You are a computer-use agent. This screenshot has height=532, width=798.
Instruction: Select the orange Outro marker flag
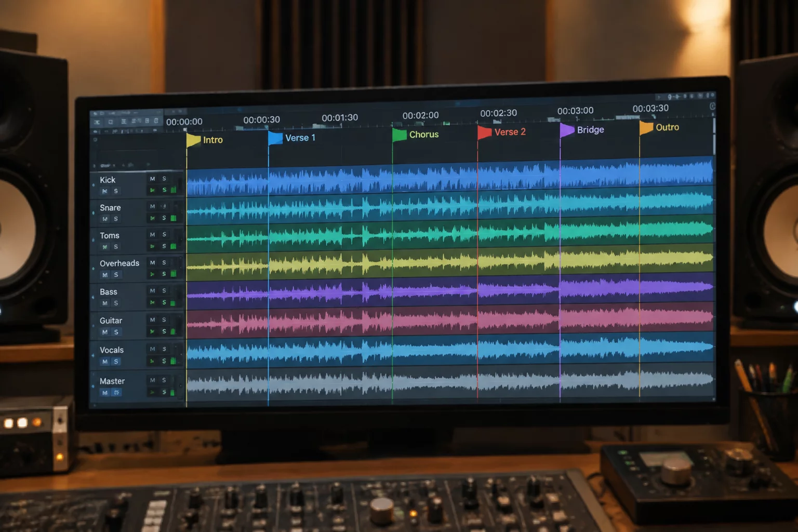pos(646,128)
